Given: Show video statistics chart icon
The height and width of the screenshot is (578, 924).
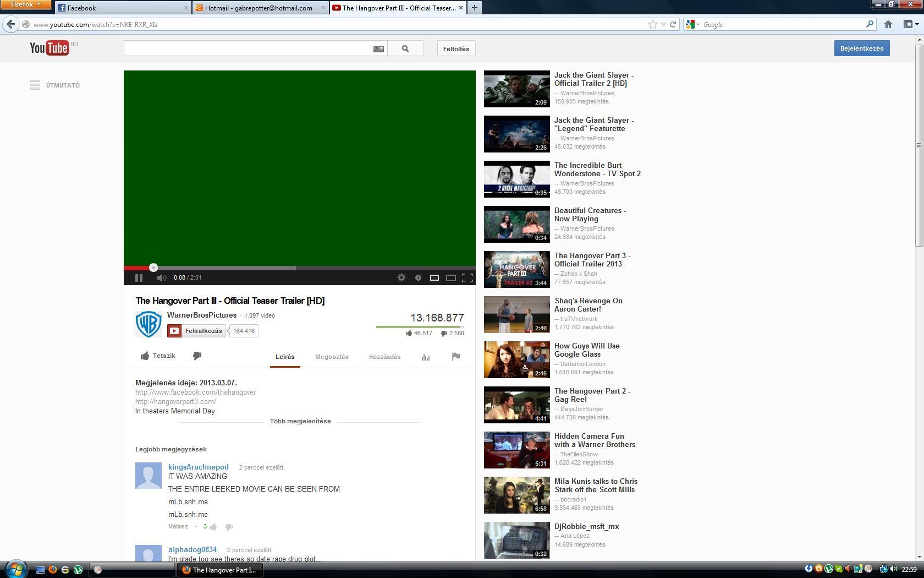Looking at the screenshot, I should point(426,357).
